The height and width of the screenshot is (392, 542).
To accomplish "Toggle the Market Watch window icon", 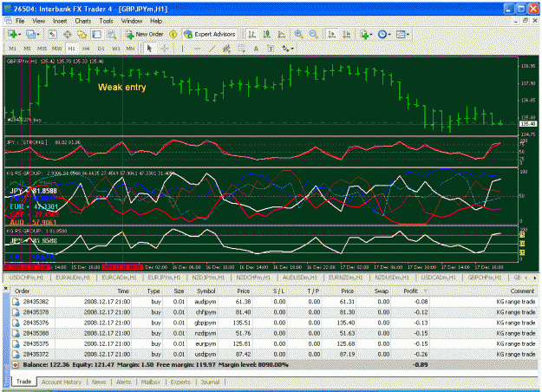I will pos(52,34).
